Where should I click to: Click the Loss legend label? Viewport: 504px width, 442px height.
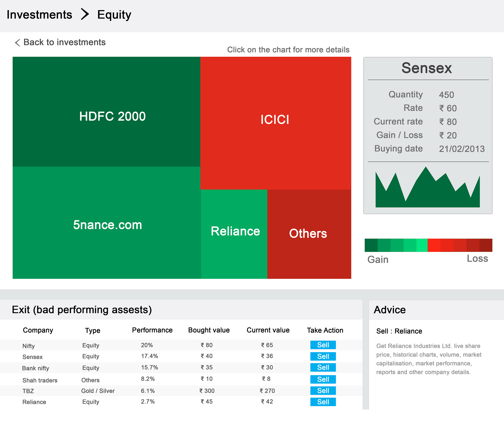click(x=477, y=258)
